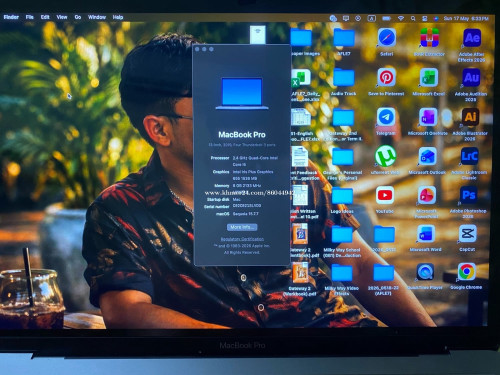
Task: Select the serial number value text
Action: pyautogui.click(x=247, y=206)
